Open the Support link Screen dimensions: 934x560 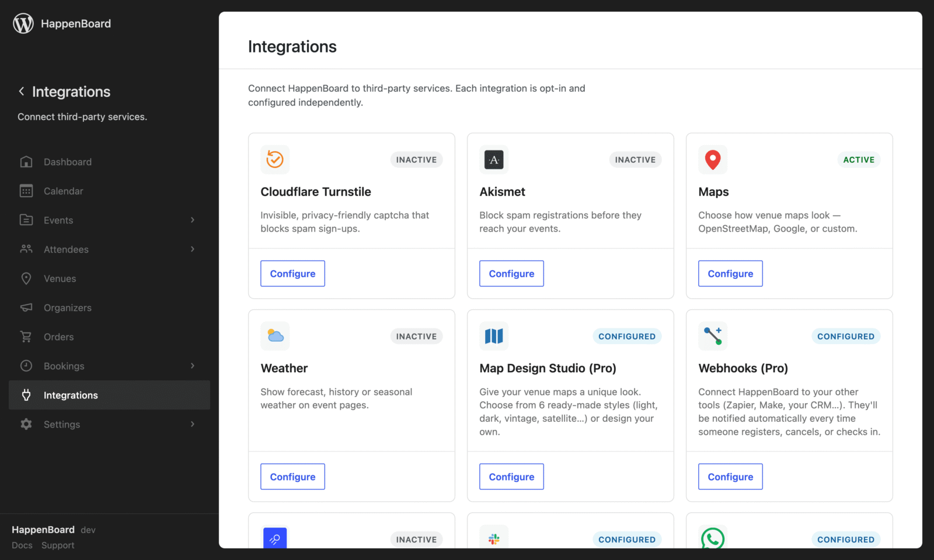tap(58, 545)
